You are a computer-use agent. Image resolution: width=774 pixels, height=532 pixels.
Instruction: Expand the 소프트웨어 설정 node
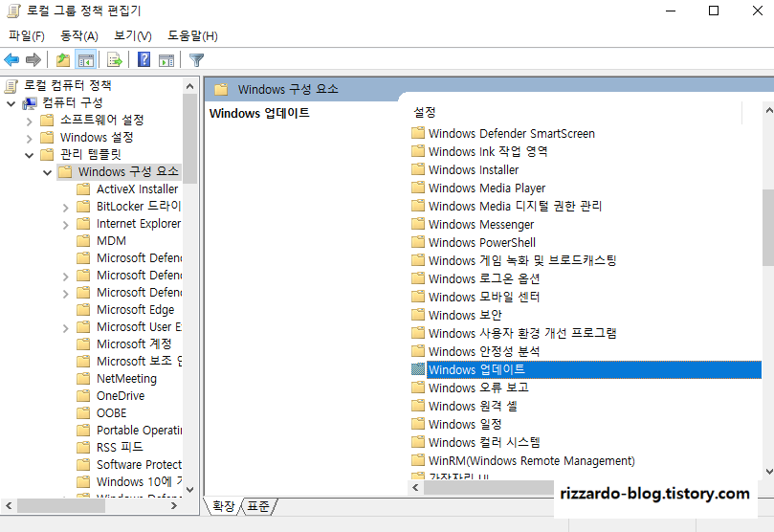[29, 122]
